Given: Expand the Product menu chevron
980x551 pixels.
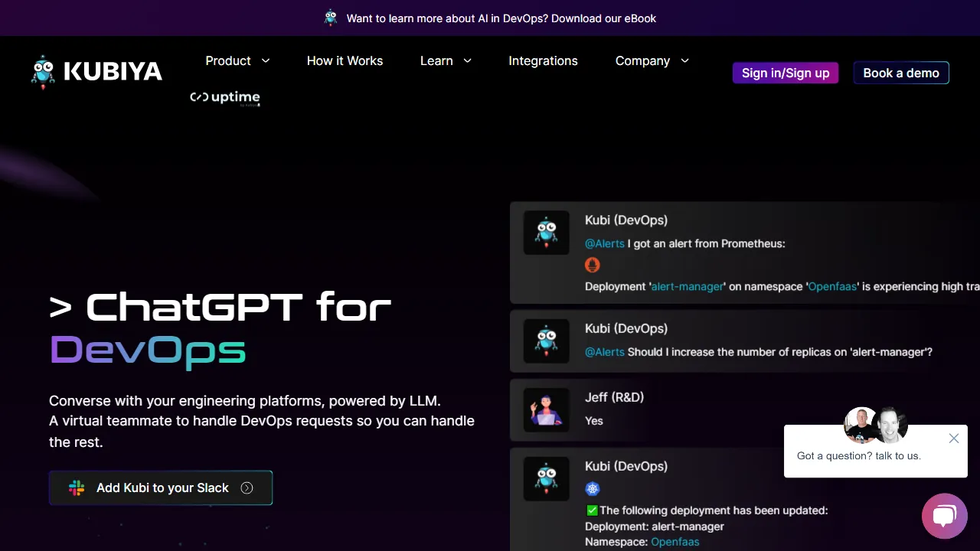Looking at the screenshot, I should click(266, 60).
